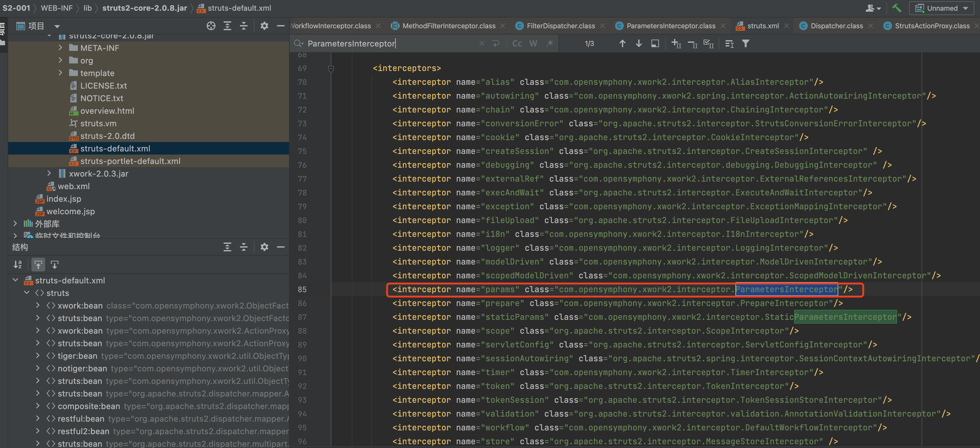Toggle search in selection only icon
The width and height of the screenshot is (980, 448).
[655, 43]
